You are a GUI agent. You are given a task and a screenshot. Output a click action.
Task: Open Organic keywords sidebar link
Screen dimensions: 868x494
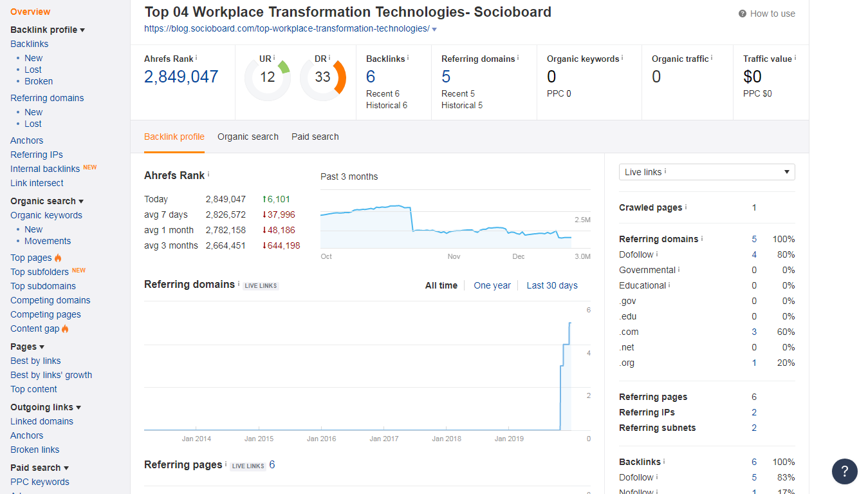click(x=46, y=215)
